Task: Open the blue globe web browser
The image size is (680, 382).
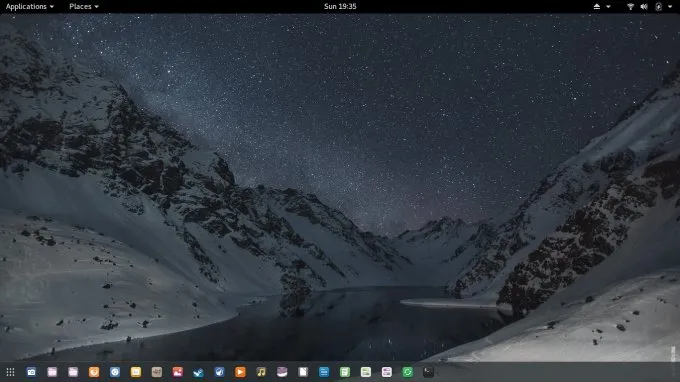Action: click(219, 372)
